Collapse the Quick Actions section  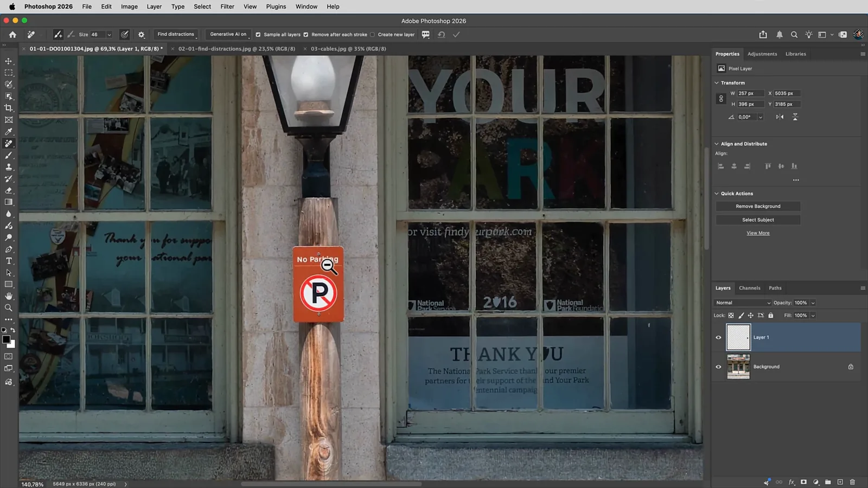717,194
